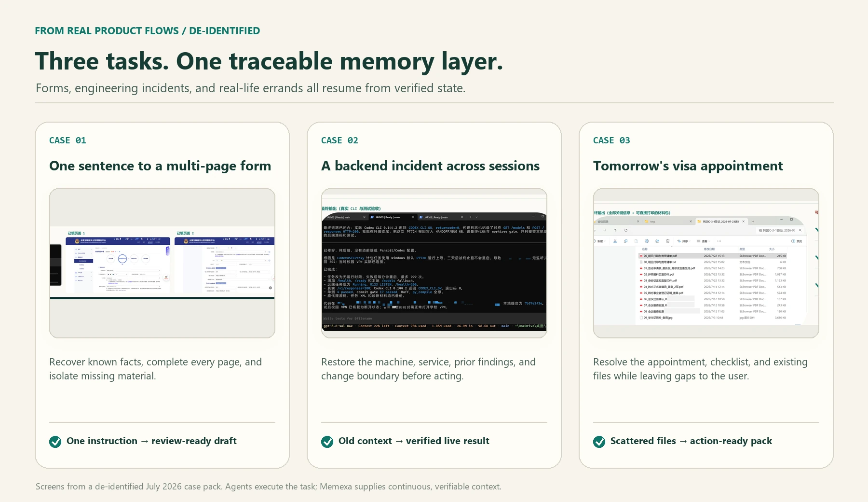Click the search magnifier in explorer
The height and width of the screenshot is (502, 868).
coord(800,230)
